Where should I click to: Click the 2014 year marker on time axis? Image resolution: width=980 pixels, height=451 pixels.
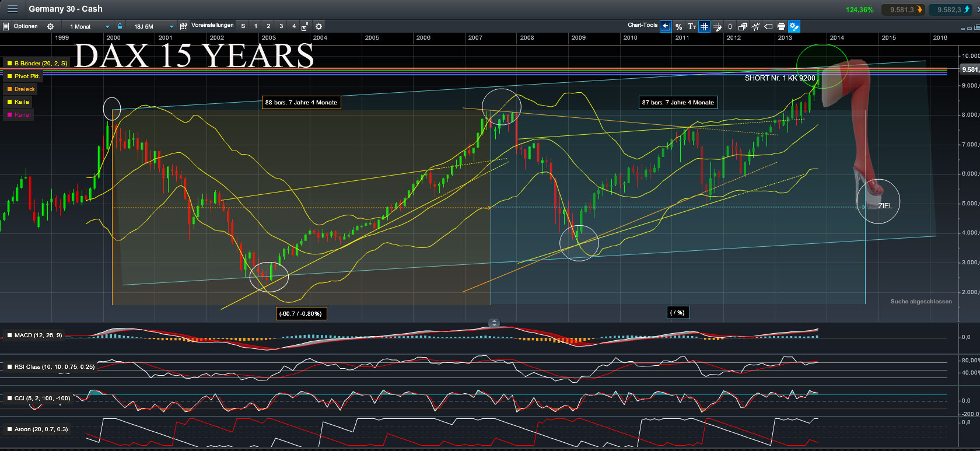coord(837,37)
